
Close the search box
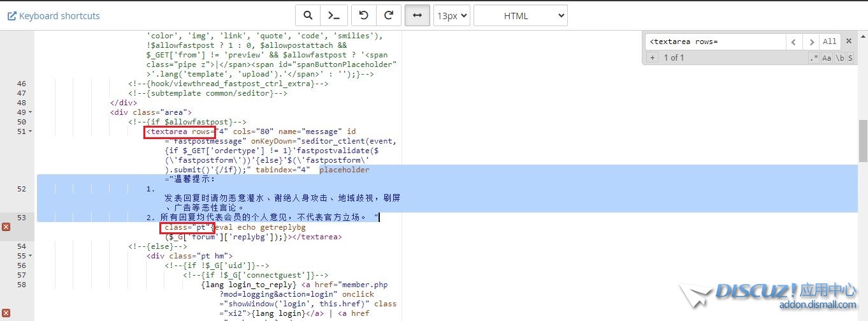pos(849,41)
